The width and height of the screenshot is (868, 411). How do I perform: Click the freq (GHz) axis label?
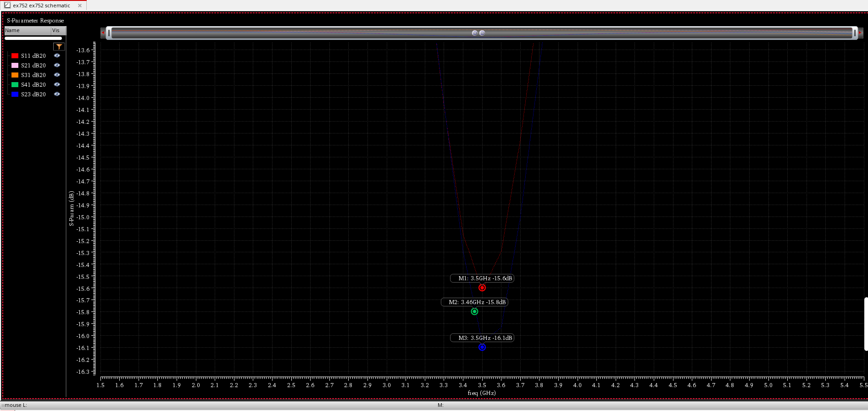[x=482, y=393]
